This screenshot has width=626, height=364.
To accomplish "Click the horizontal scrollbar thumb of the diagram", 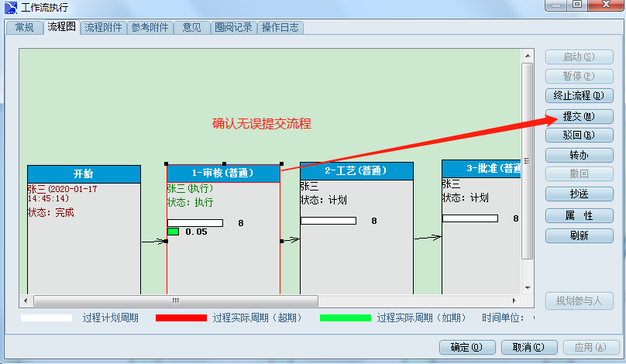I will (x=175, y=300).
